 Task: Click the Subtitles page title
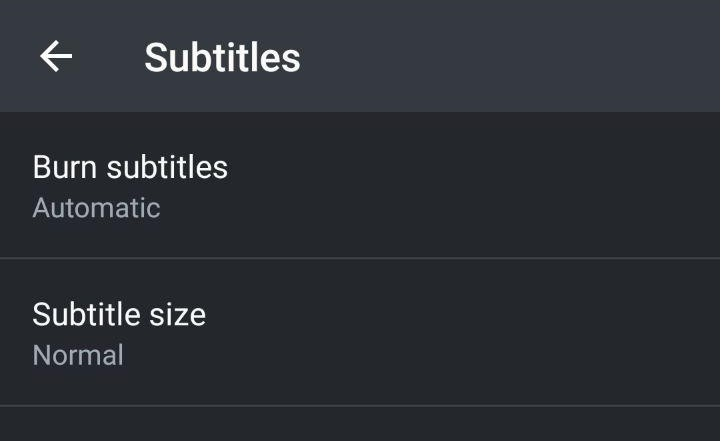pyautogui.click(x=222, y=57)
